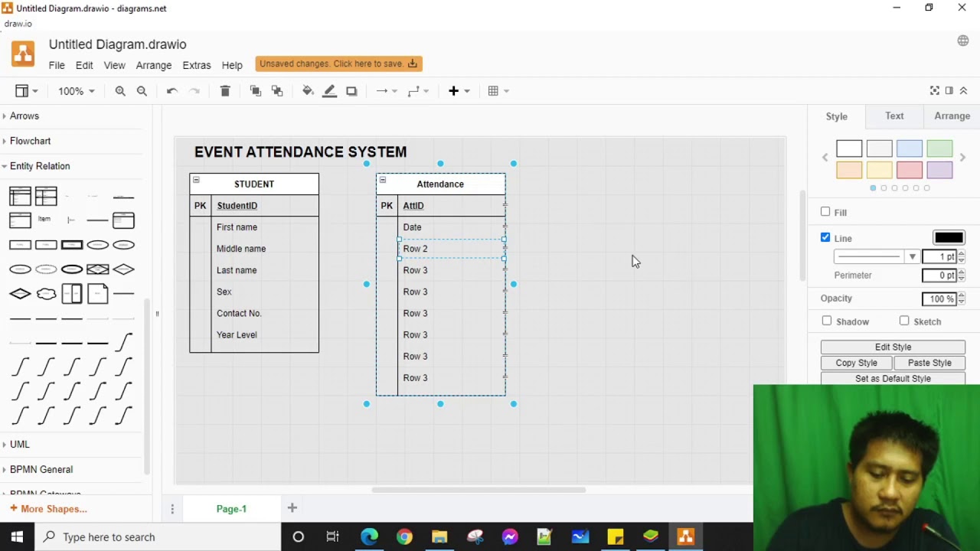This screenshot has height=551, width=980.
Task: Expand the UML shape category
Action: [x=20, y=445]
